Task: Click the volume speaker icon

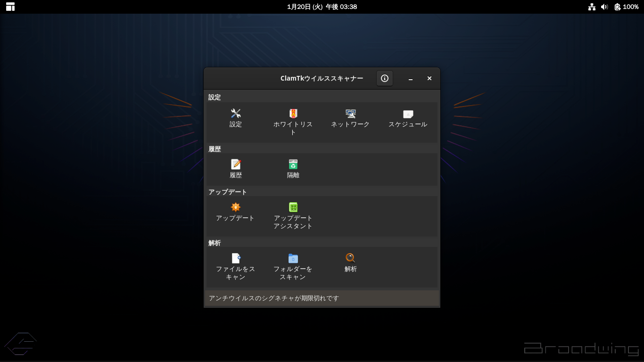Action: [604, 7]
